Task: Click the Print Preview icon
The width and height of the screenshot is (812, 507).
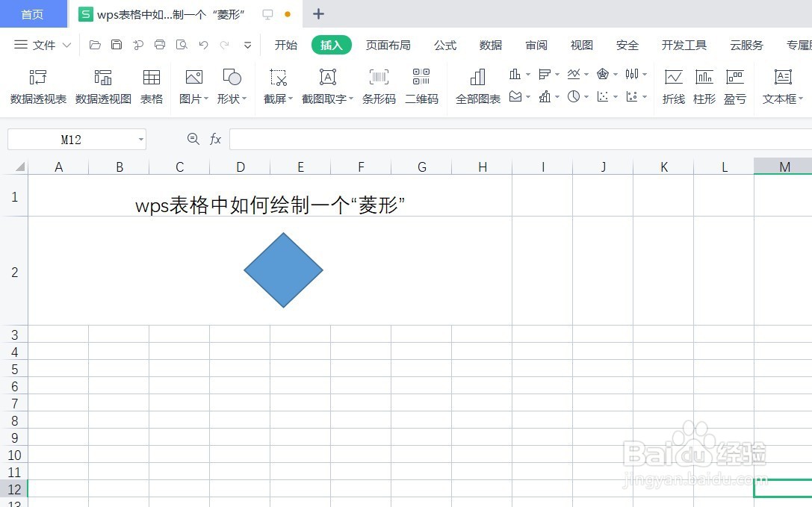Action: (x=182, y=45)
